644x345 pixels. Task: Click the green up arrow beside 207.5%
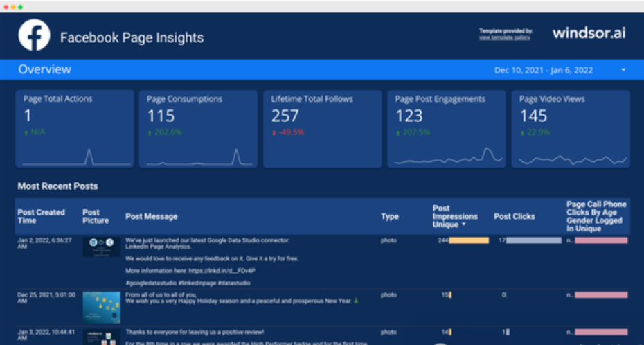point(398,133)
